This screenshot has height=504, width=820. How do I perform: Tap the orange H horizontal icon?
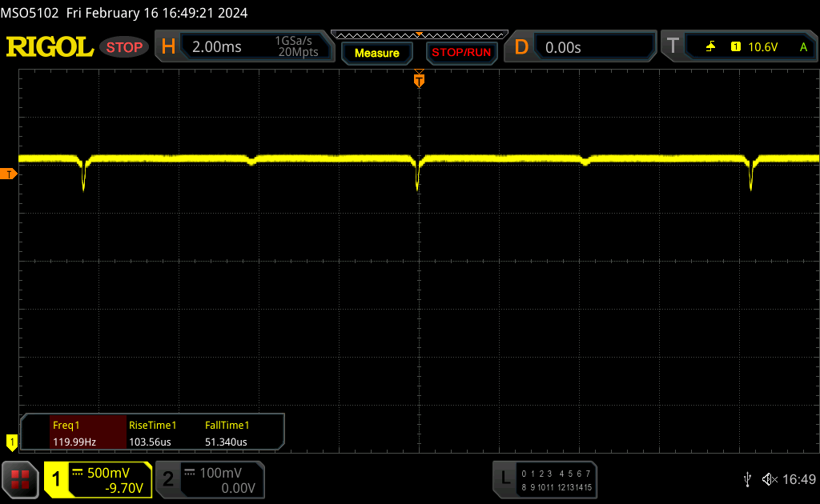pyautogui.click(x=168, y=47)
